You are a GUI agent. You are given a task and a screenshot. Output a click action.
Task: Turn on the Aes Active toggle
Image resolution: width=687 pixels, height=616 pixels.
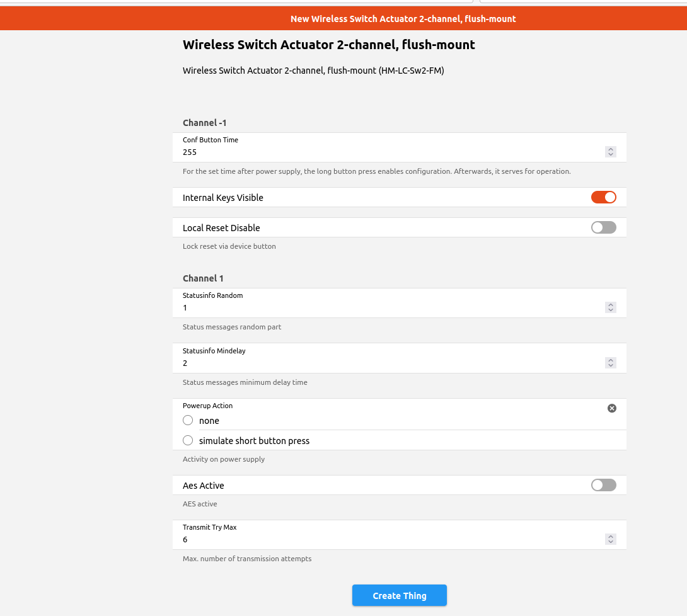pyautogui.click(x=603, y=485)
